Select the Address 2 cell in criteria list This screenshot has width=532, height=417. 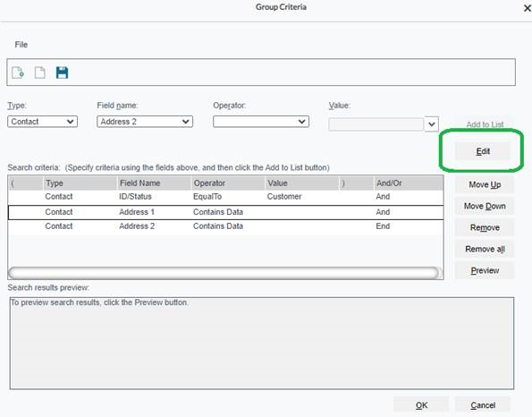137,226
